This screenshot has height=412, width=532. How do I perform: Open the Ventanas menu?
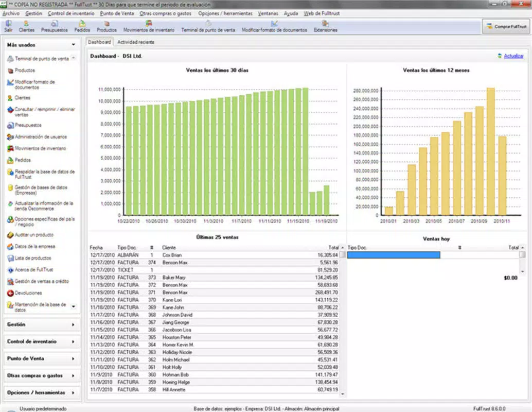click(268, 13)
